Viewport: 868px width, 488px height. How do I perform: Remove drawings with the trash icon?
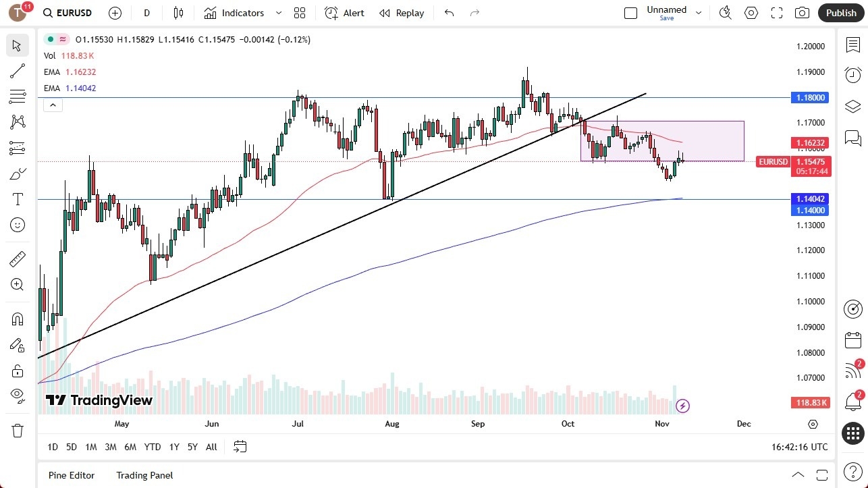pos(18,429)
